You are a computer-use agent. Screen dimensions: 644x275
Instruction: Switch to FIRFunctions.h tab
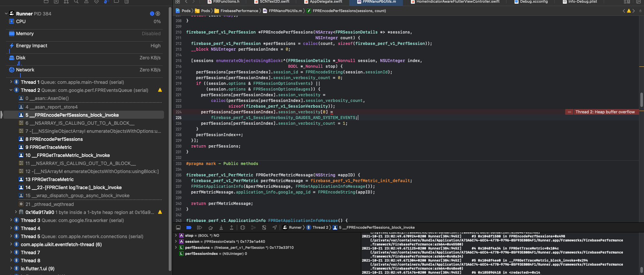pyautogui.click(x=224, y=2)
